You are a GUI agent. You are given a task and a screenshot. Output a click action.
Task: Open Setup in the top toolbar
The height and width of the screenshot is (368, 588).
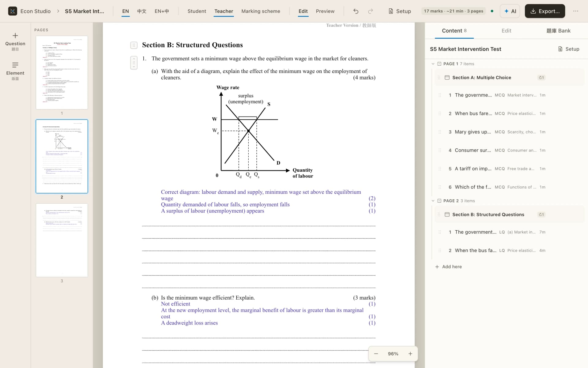coord(400,11)
